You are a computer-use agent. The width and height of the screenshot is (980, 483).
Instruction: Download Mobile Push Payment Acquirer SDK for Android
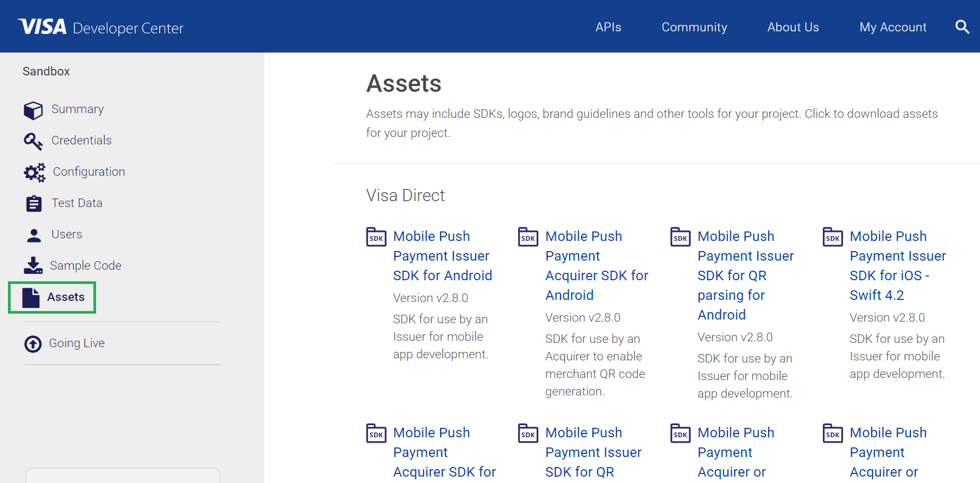coord(597,265)
